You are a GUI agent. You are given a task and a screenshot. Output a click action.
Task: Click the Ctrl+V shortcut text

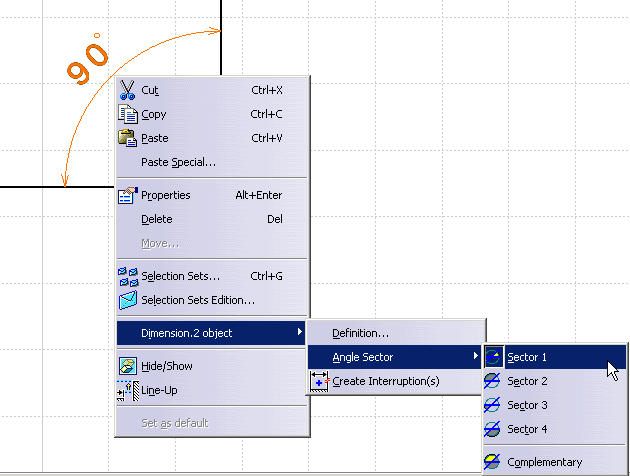pyautogui.click(x=267, y=138)
